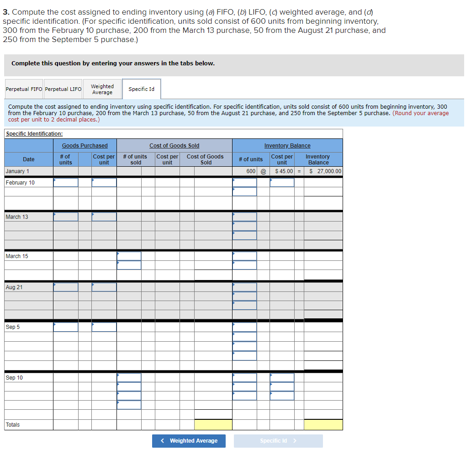
Task: Select Sep 5 inventory units first field
Action: tap(245, 327)
